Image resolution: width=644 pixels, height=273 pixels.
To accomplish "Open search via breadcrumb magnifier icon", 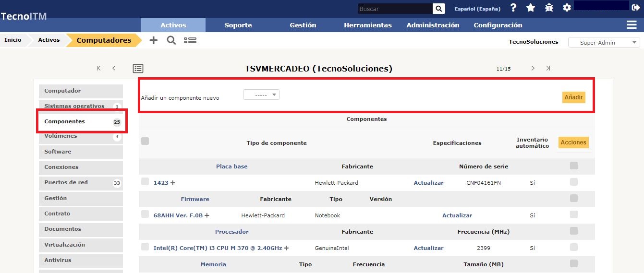I will coord(171,40).
